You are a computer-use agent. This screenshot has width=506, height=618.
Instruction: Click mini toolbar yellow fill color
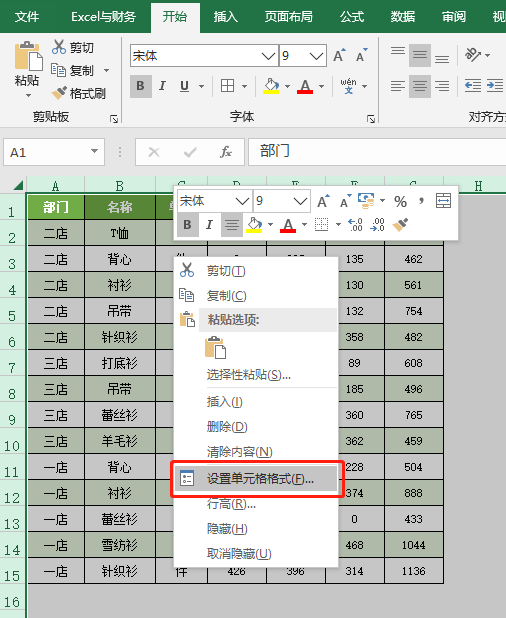254,225
